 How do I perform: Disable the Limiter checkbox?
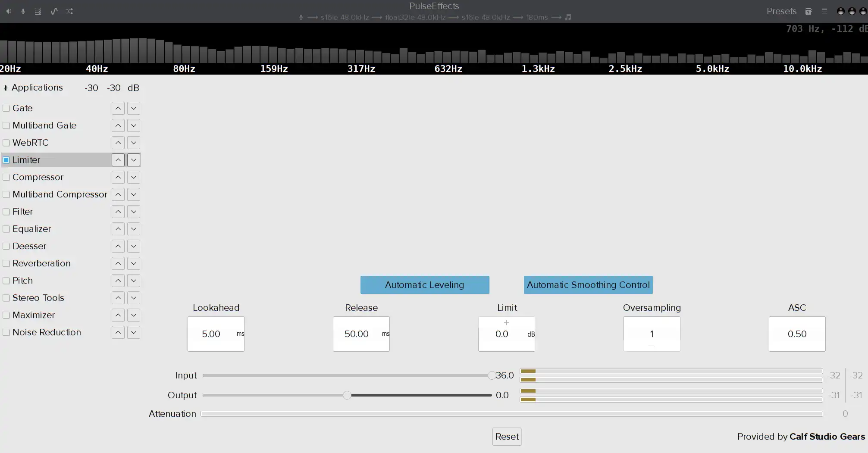click(6, 160)
